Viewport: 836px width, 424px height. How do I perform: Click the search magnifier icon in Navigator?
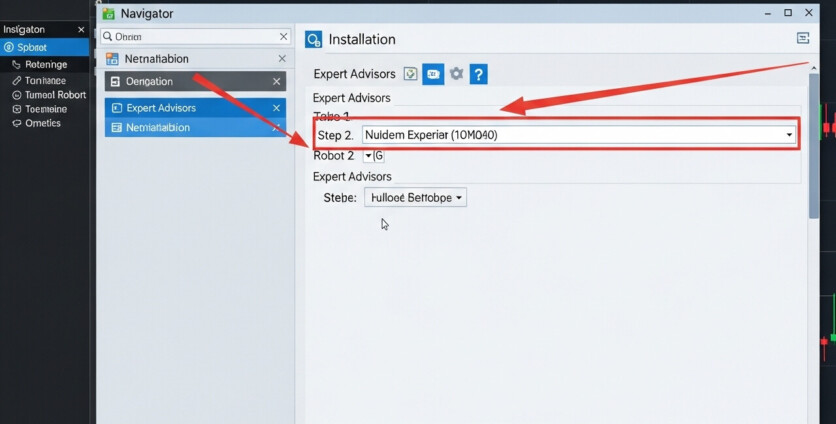tap(108, 36)
